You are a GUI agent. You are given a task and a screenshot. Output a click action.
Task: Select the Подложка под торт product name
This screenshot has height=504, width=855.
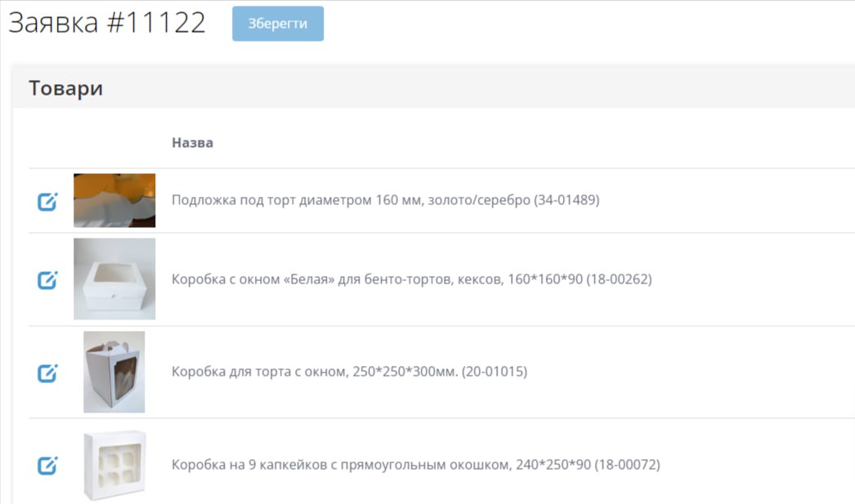click(x=351, y=200)
